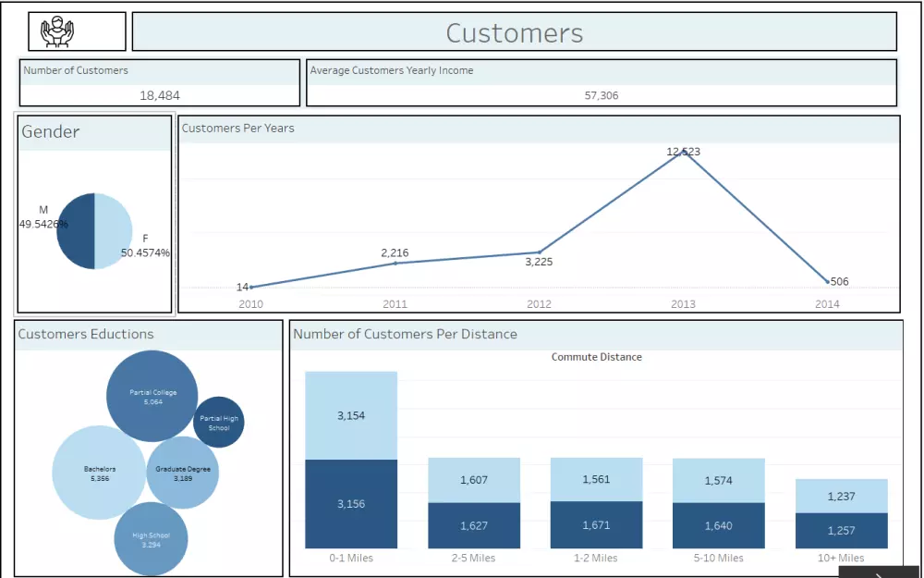Select the 0-1 Miles dark bar segment
Screen dimensions: 924x578
click(350, 505)
